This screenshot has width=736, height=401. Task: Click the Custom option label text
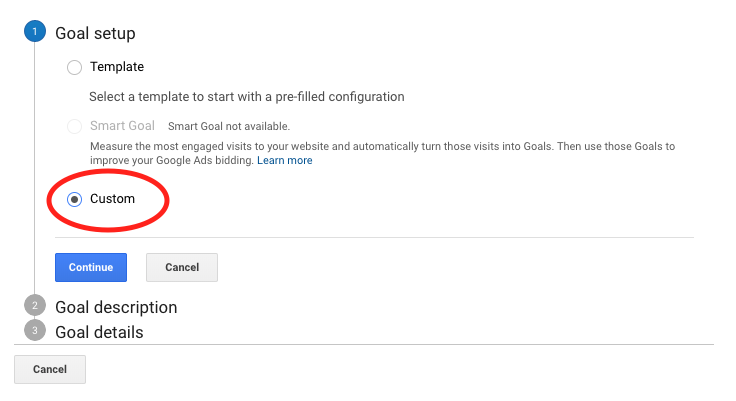(x=112, y=199)
